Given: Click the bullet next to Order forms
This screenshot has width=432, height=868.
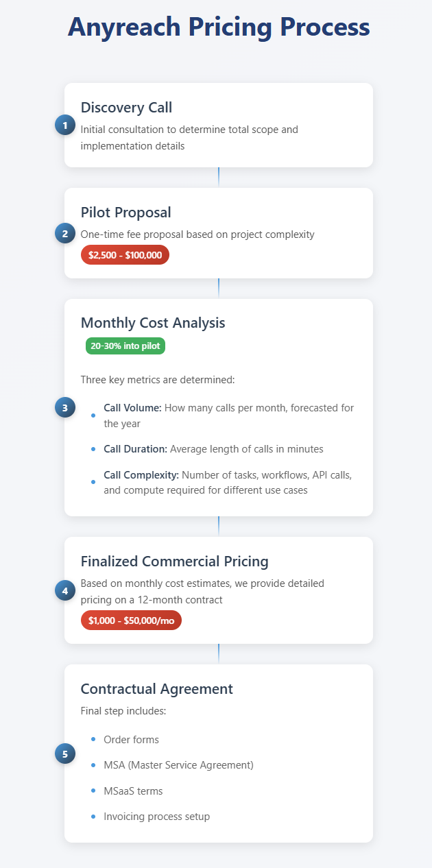Looking at the screenshot, I should click(x=93, y=739).
